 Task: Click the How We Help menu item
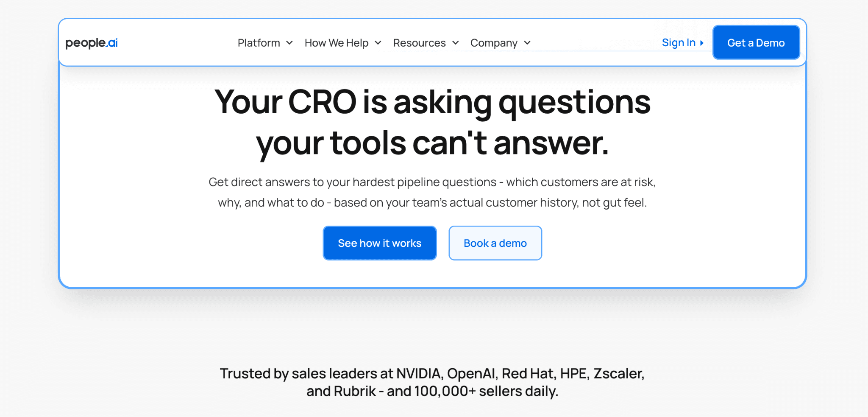336,43
